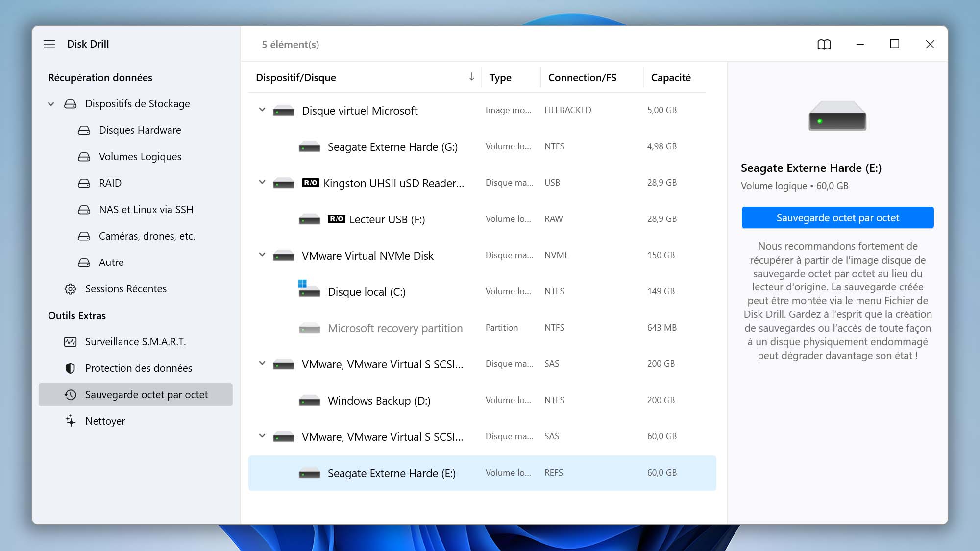Select Microsoft recovery partition row
This screenshot has width=980, height=551.
tap(395, 328)
